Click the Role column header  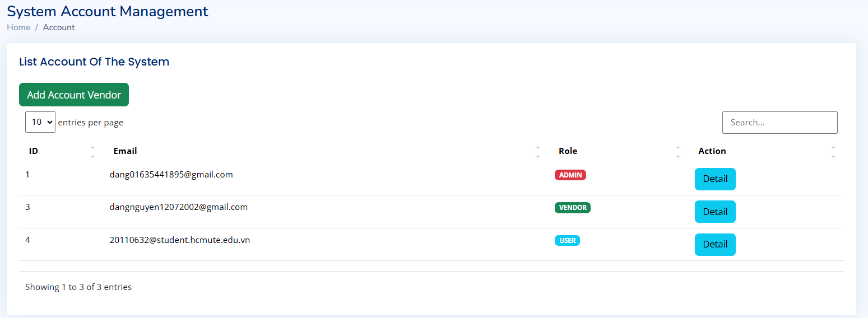click(x=568, y=151)
